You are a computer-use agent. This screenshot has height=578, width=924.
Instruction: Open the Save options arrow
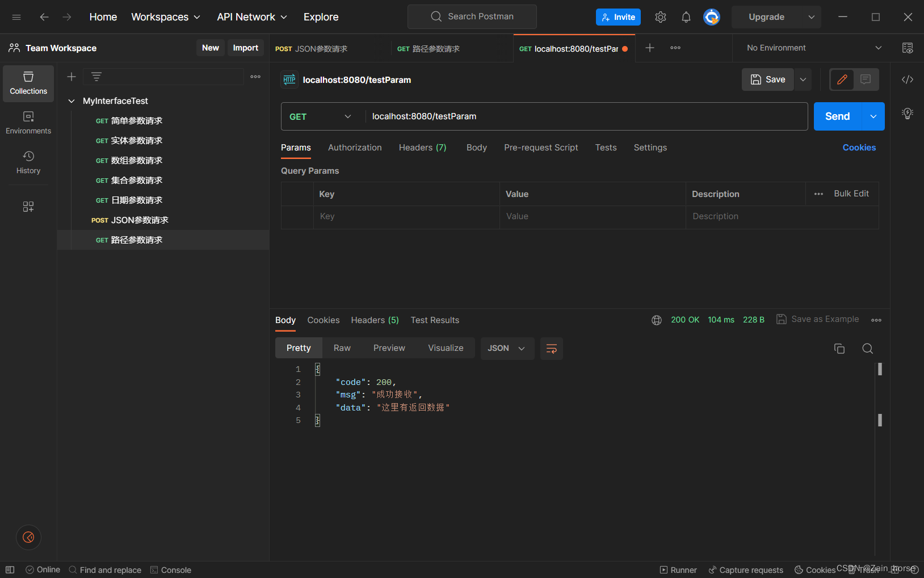pos(803,79)
